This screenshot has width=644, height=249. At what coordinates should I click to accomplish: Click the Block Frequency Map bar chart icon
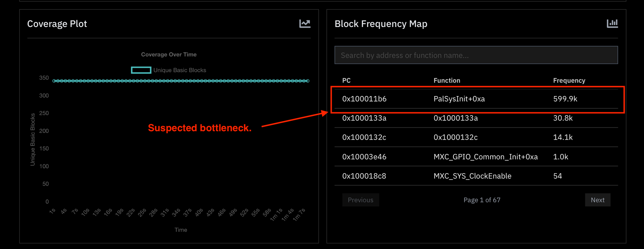(612, 24)
